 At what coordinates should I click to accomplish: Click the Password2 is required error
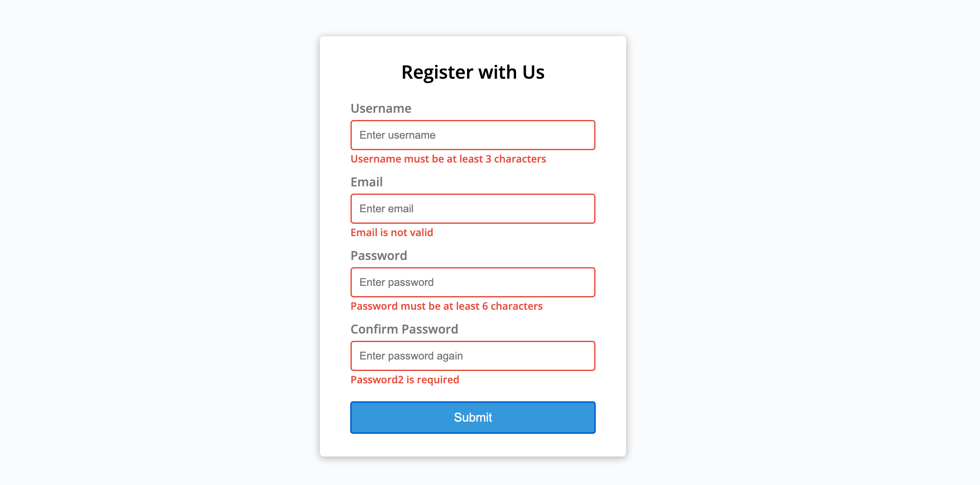405,379
